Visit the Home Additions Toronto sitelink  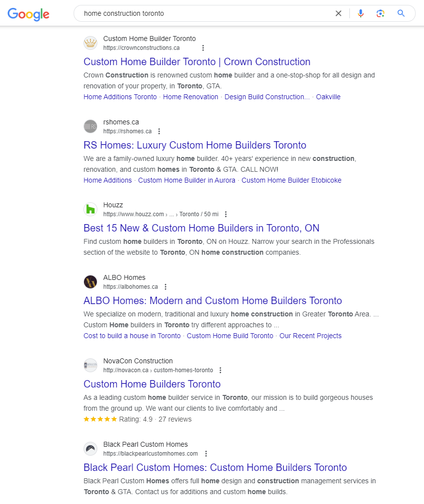[x=120, y=97]
